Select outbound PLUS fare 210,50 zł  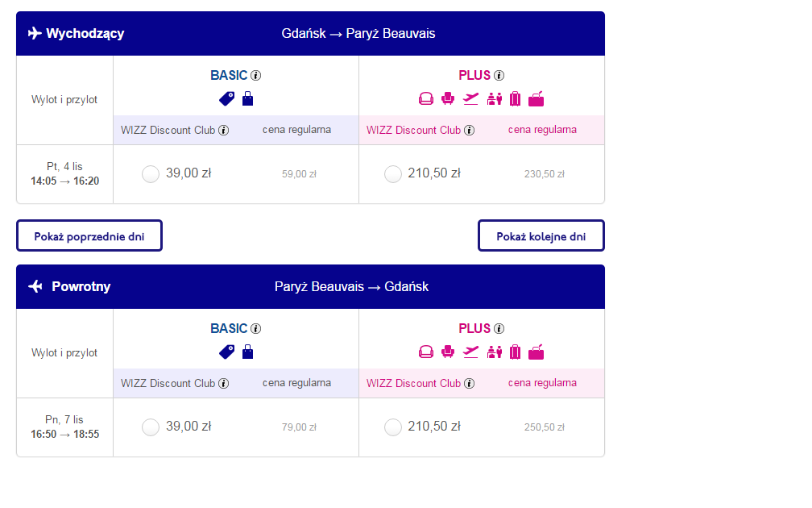click(x=393, y=174)
